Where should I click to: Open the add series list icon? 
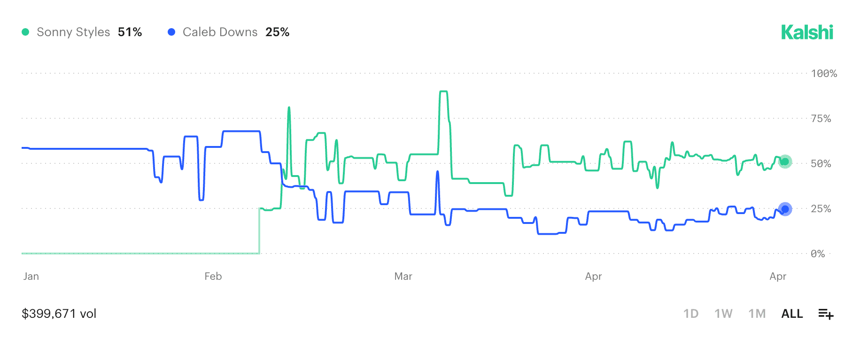pyautogui.click(x=826, y=314)
